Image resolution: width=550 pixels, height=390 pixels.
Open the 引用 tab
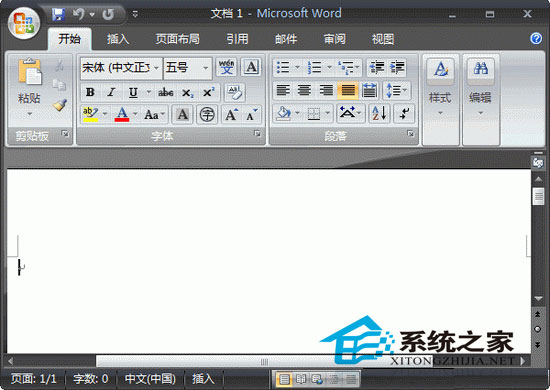pyautogui.click(x=237, y=39)
